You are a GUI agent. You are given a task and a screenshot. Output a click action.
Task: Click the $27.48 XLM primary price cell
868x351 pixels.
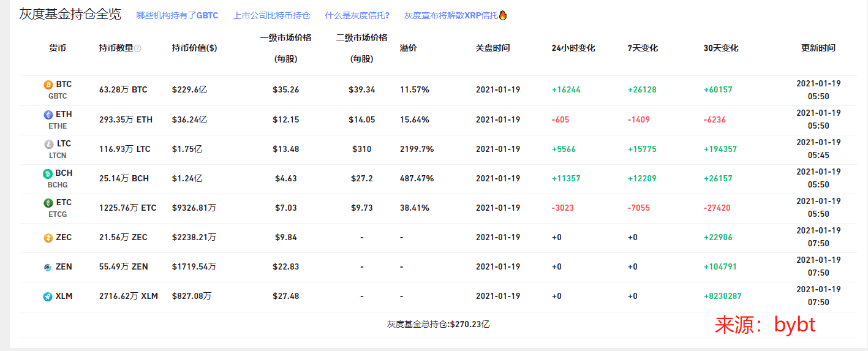click(x=286, y=296)
